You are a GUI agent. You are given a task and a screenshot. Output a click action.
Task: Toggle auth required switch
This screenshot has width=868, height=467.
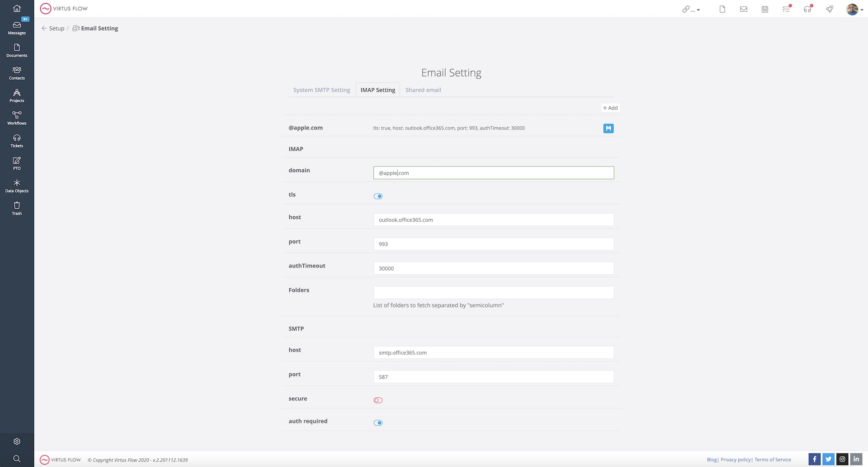[378, 423]
